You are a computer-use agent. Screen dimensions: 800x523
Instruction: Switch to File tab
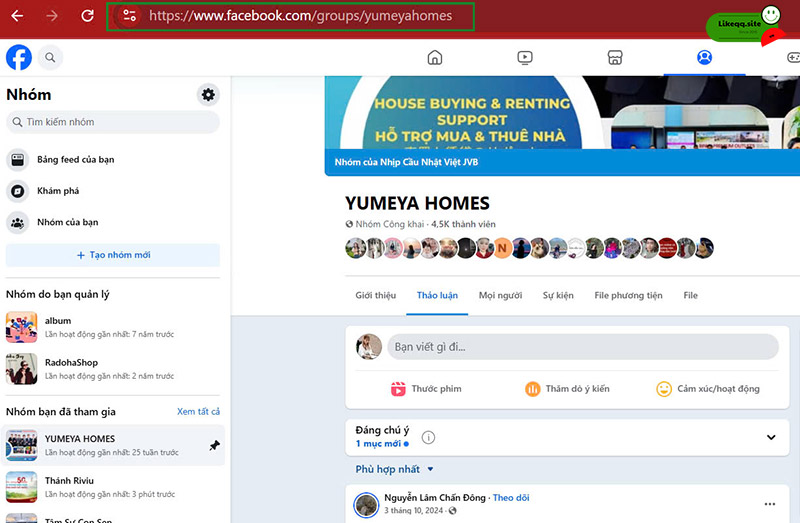pos(690,295)
